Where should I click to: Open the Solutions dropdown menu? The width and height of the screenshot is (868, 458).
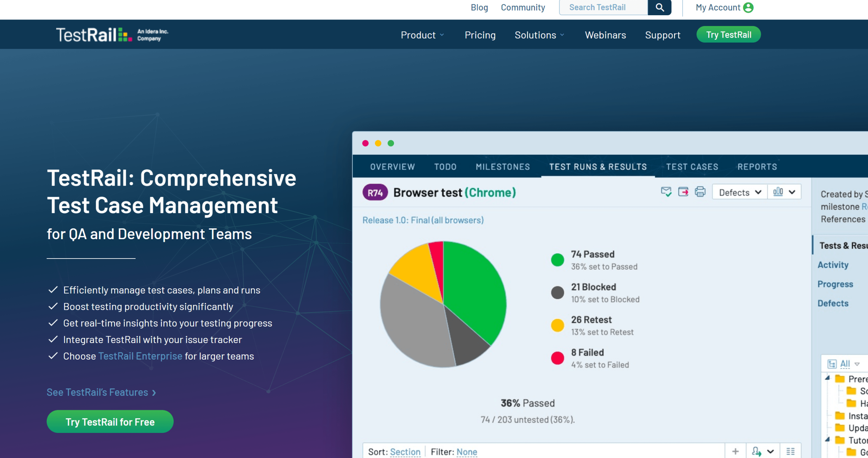539,35
